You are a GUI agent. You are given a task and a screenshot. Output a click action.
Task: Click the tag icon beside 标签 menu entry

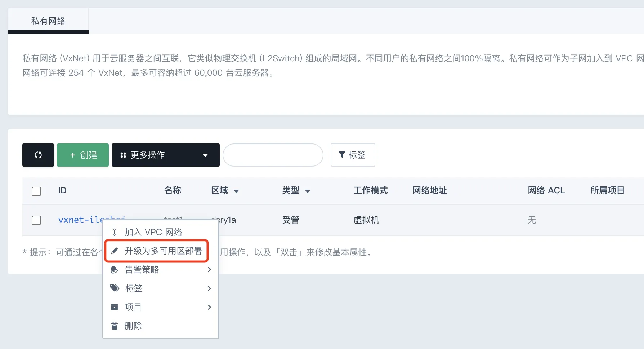click(x=115, y=288)
